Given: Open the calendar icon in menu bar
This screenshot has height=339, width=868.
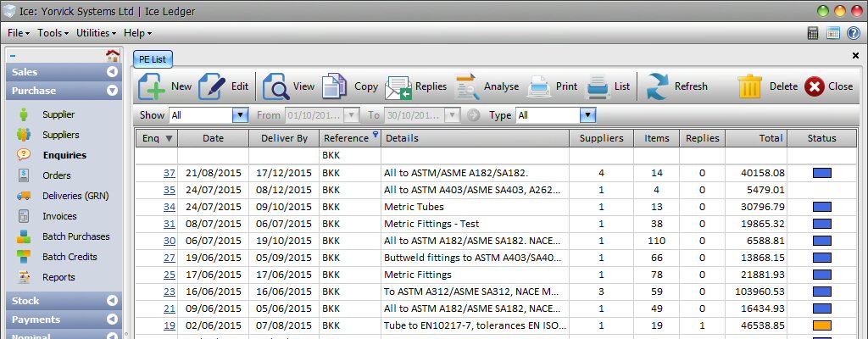Looking at the screenshot, I should click(x=833, y=33).
